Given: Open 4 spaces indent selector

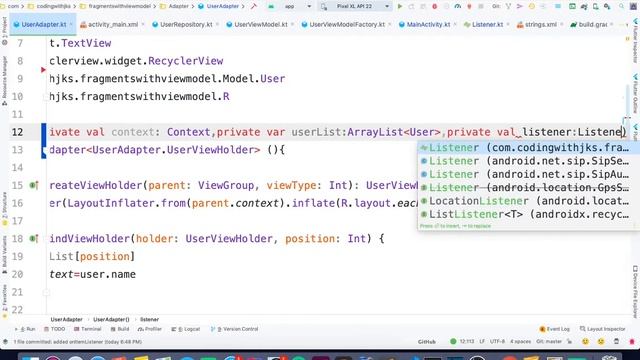Looking at the screenshot, I should pyautogui.click(x=520, y=342).
